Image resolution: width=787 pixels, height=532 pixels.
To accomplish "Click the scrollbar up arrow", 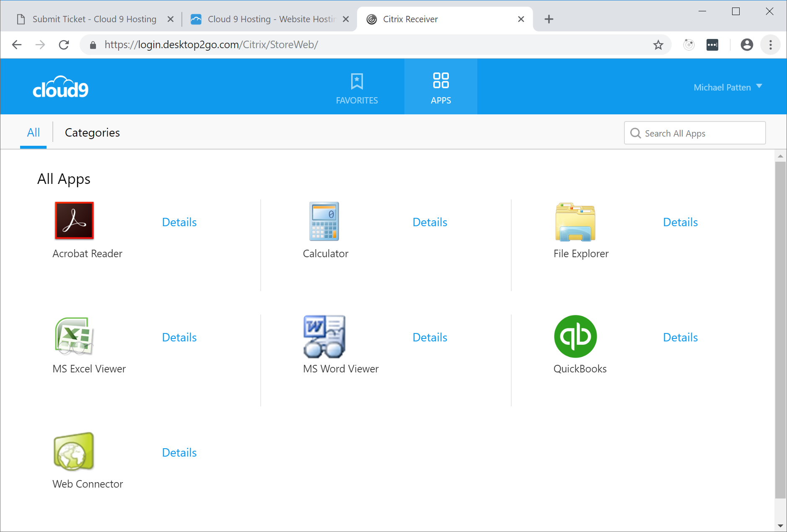I will click(780, 156).
